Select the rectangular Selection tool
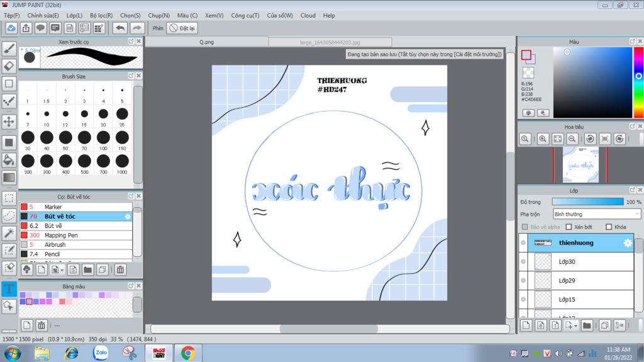644x362 pixels. [x=9, y=198]
